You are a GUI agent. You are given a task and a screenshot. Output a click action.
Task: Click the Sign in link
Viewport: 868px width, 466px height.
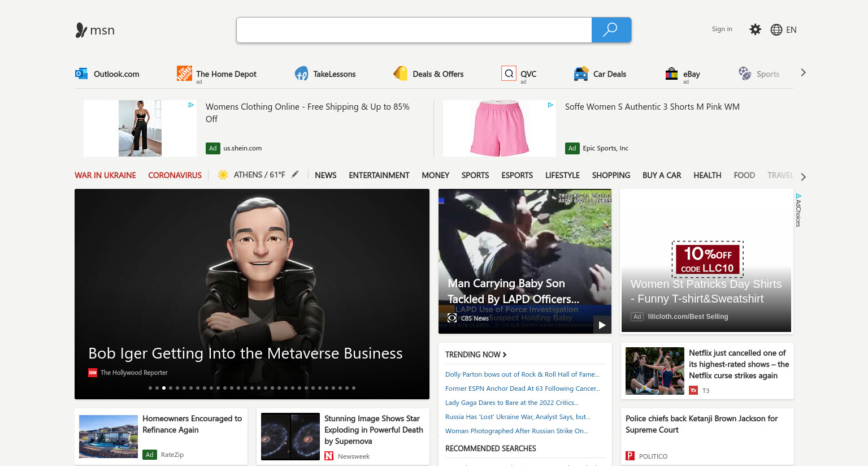coord(722,29)
